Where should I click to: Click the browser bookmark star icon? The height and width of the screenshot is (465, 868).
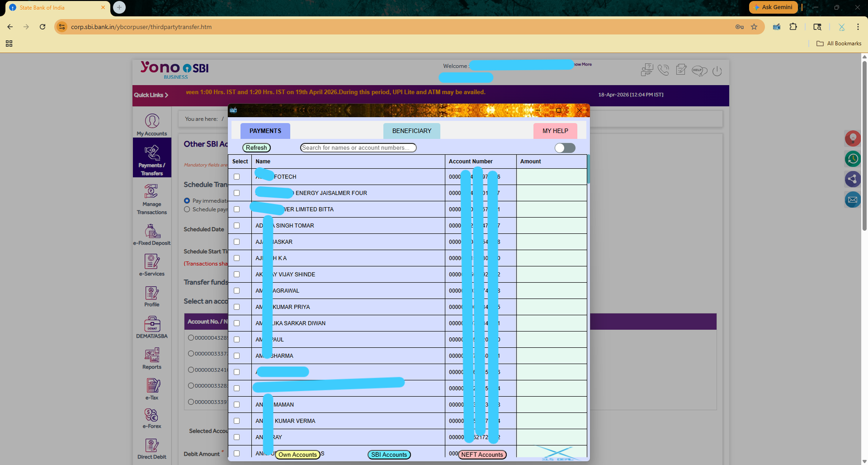click(754, 27)
